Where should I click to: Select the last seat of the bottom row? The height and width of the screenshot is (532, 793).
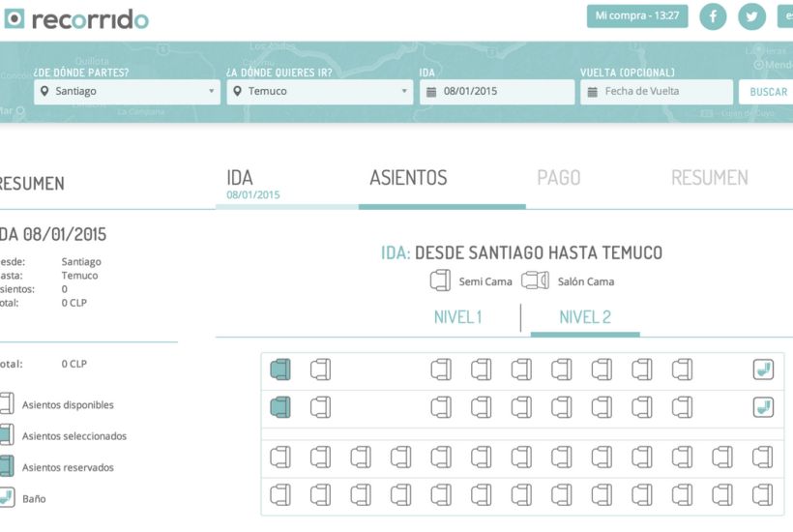click(x=762, y=495)
